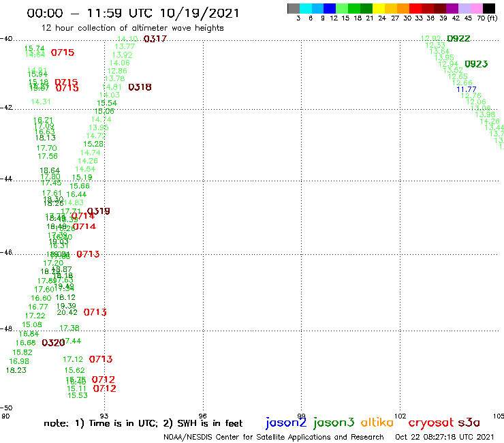Viewport: 504px width, 443px height.
Task: Click the jason3 time stamp '0922'
Action: point(458,39)
